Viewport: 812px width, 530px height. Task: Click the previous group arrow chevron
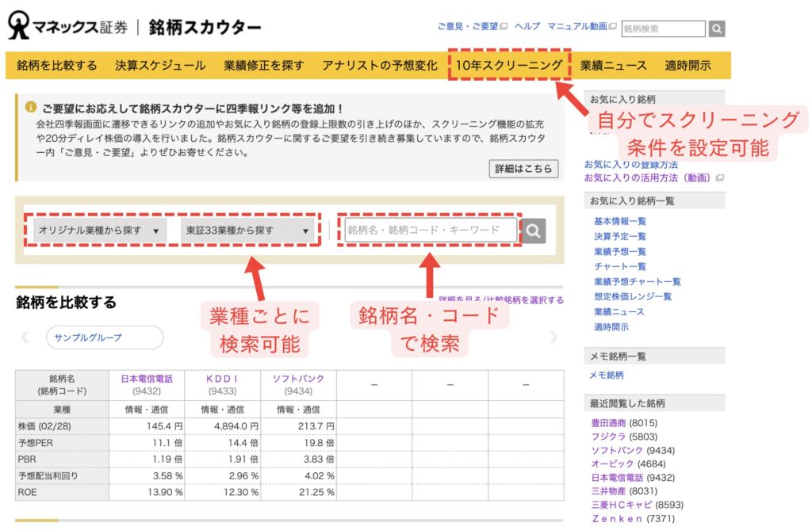click(x=25, y=337)
